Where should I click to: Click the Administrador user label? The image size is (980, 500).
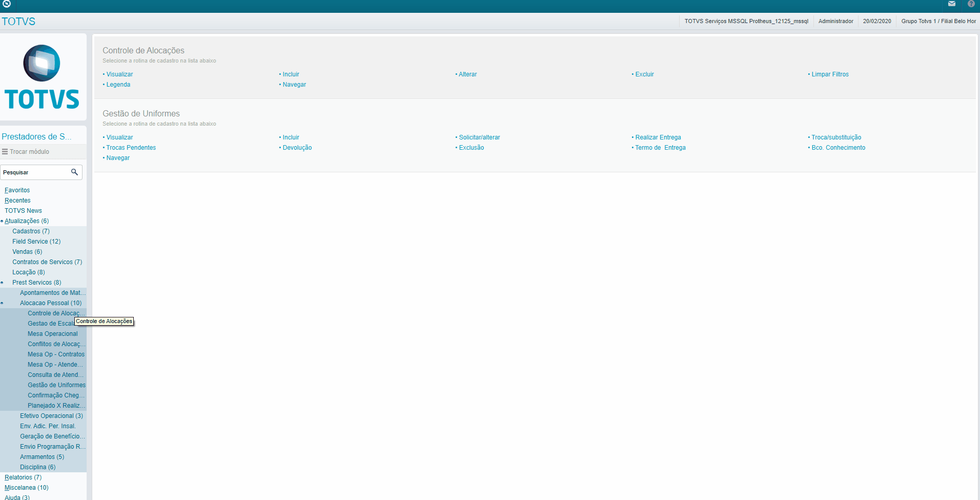[835, 21]
